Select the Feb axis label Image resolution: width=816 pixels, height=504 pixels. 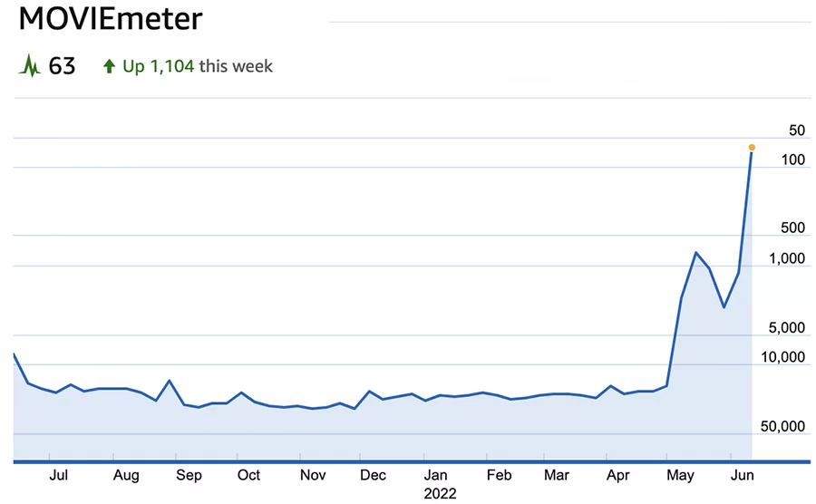point(499,475)
